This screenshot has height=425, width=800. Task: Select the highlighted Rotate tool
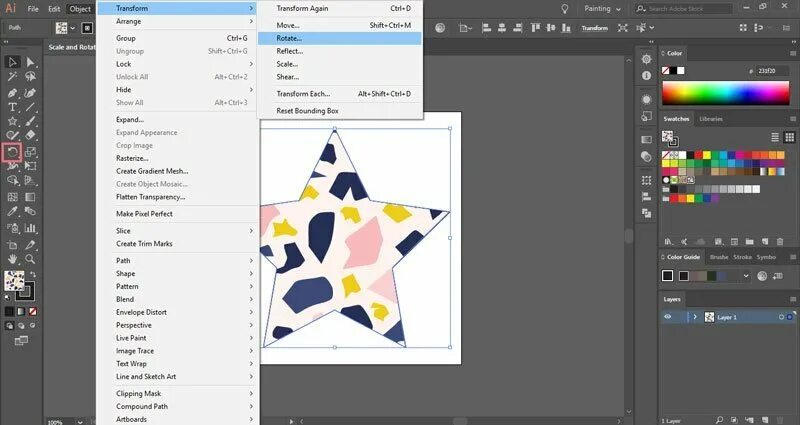(12, 152)
